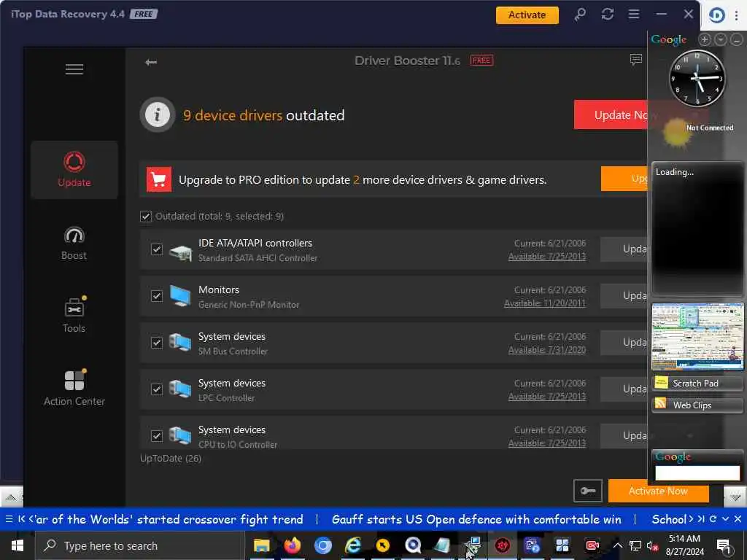Open Windows Start menu
Screen dimensions: 747x560
tap(18, 545)
